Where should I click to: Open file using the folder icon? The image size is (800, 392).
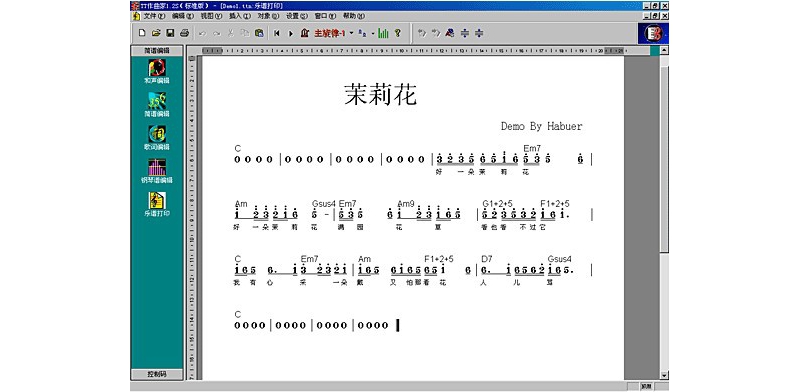(x=156, y=33)
